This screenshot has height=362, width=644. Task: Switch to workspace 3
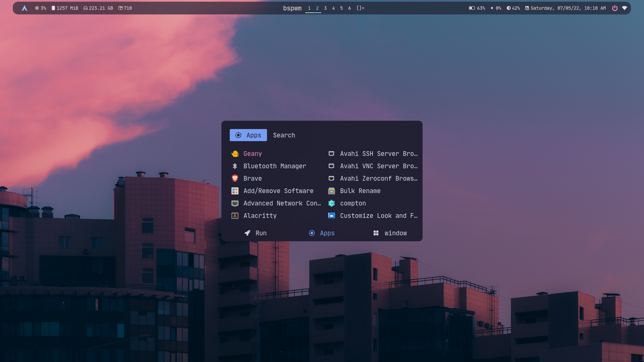tap(325, 8)
